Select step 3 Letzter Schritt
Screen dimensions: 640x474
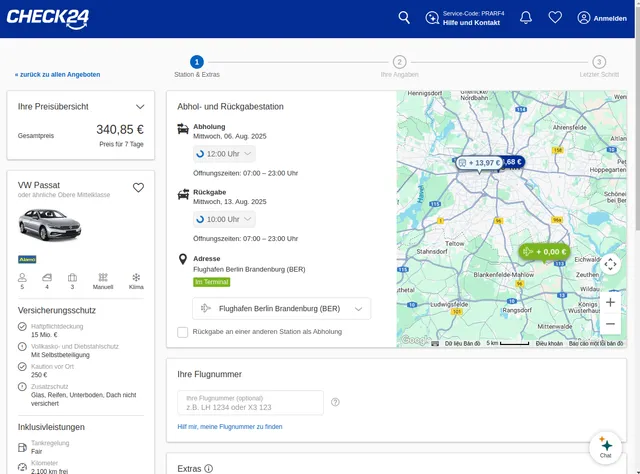pos(599,62)
